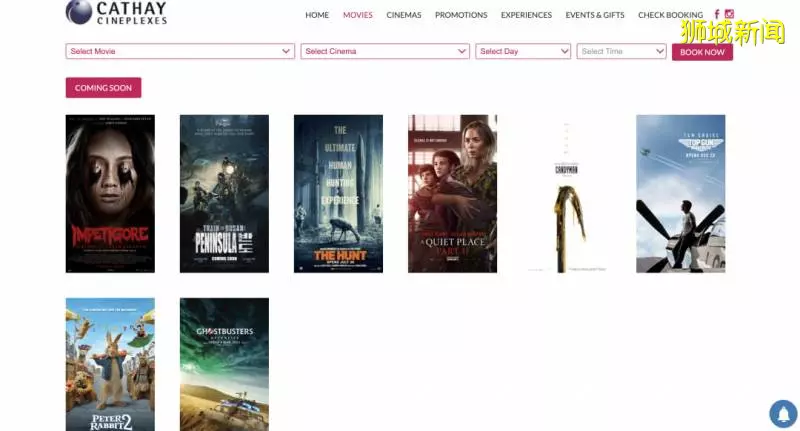
Task: Open the Select Cinema dropdown
Action: pos(385,51)
